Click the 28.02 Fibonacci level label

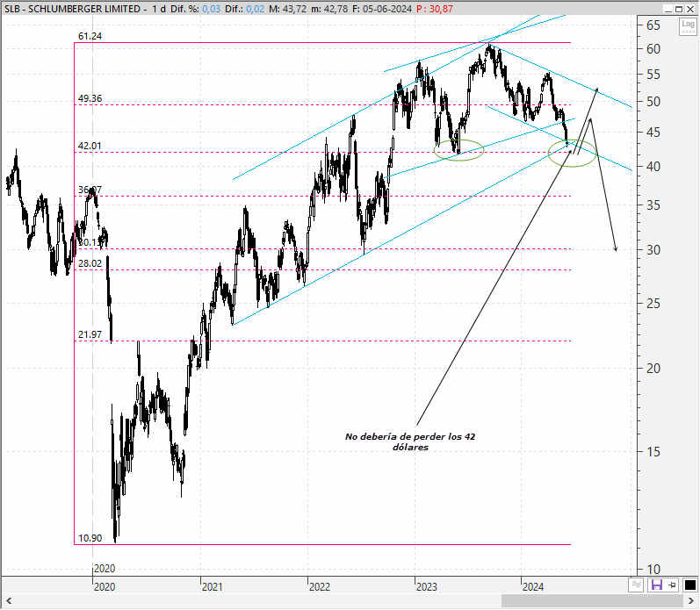[90, 263]
